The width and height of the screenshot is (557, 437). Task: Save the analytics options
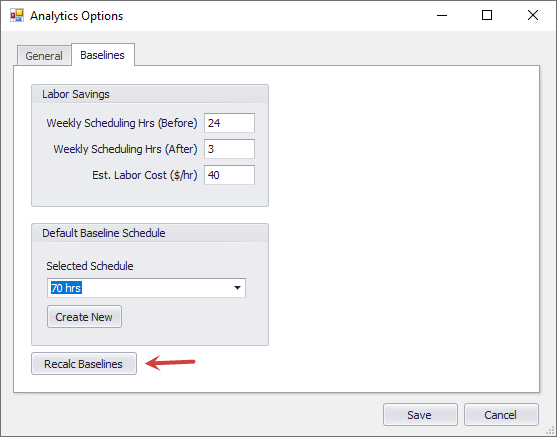[420, 415]
